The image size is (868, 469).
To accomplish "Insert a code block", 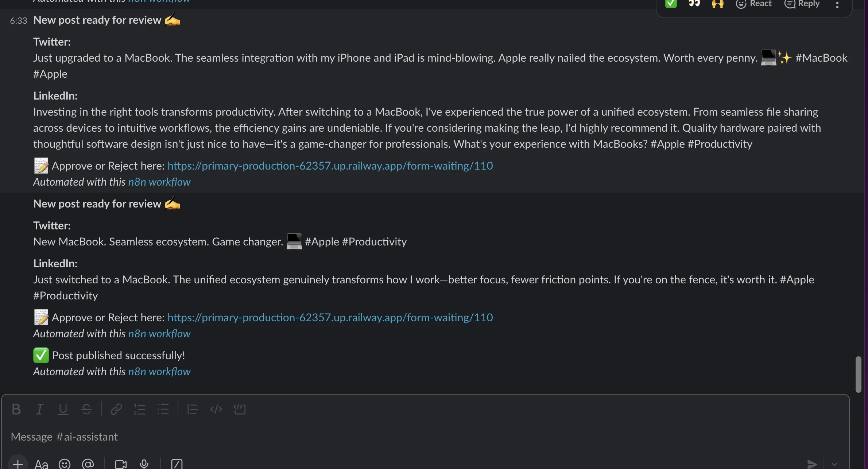I will tap(240, 409).
